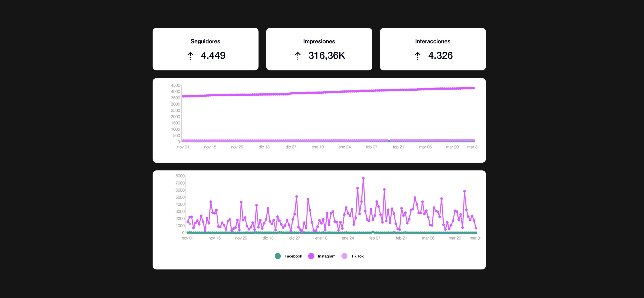Image resolution: width=644 pixels, height=298 pixels.
Task: Toggle the Tik Tok legend swatch
Action: click(x=344, y=256)
